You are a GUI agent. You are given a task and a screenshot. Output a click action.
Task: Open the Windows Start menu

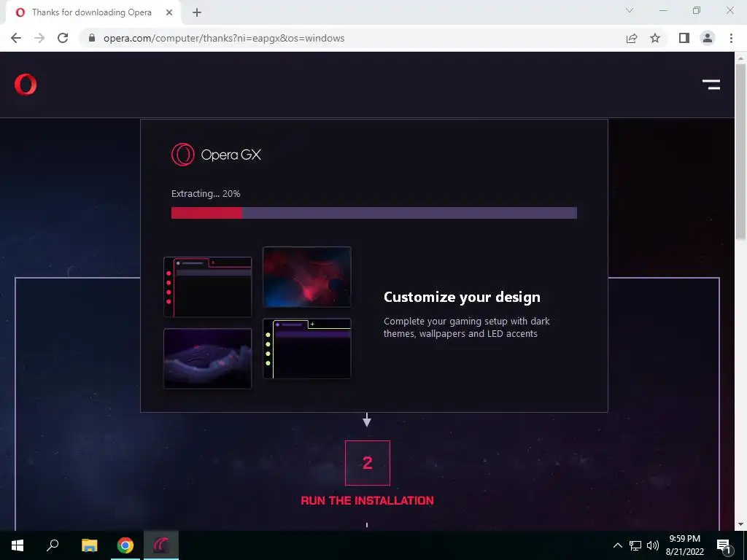[18, 545]
